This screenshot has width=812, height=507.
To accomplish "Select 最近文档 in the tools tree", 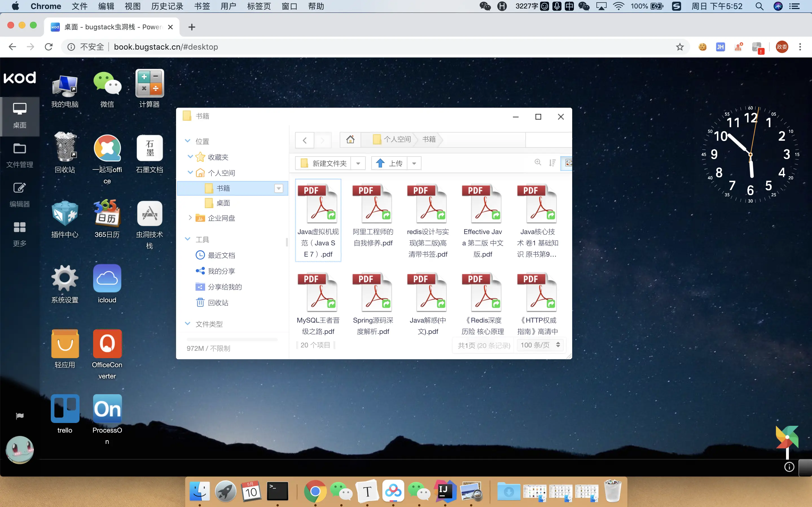I will tap(221, 255).
